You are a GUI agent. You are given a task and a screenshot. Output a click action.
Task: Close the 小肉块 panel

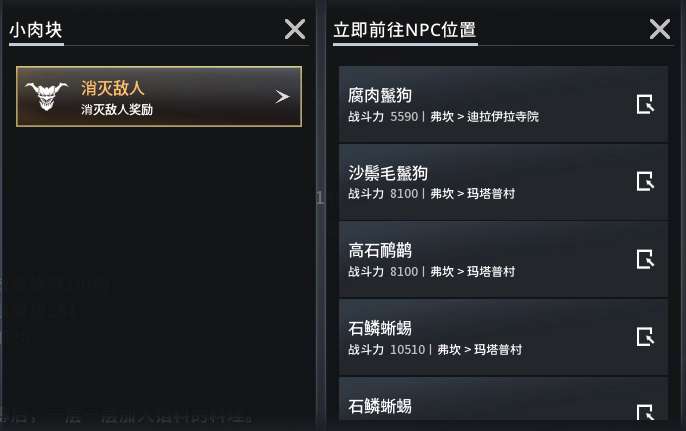click(x=295, y=29)
